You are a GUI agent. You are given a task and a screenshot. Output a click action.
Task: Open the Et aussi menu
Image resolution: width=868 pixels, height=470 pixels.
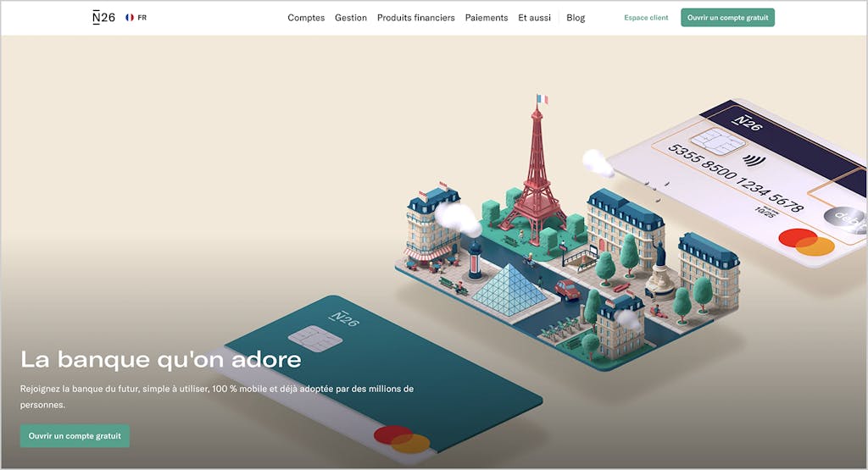(534, 18)
